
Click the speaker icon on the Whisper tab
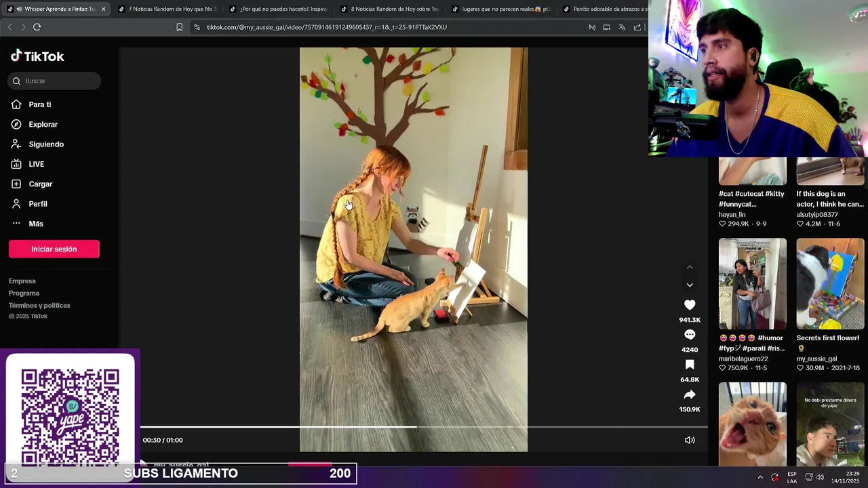click(19, 9)
